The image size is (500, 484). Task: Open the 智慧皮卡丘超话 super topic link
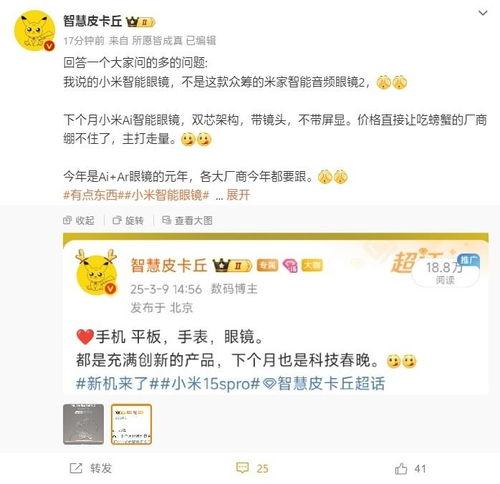pyautogui.click(x=324, y=383)
